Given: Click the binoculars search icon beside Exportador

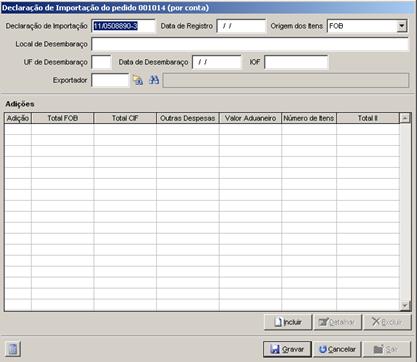Looking at the screenshot, I should tap(154, 80).
